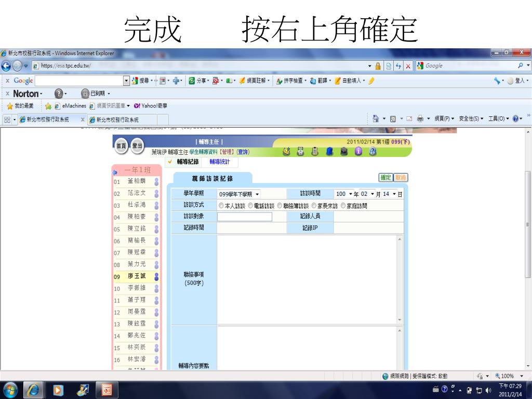The height and width of the screenshot is (399, 532).
Task: Open eMachines favorites link
Action: tap(70, 106)
